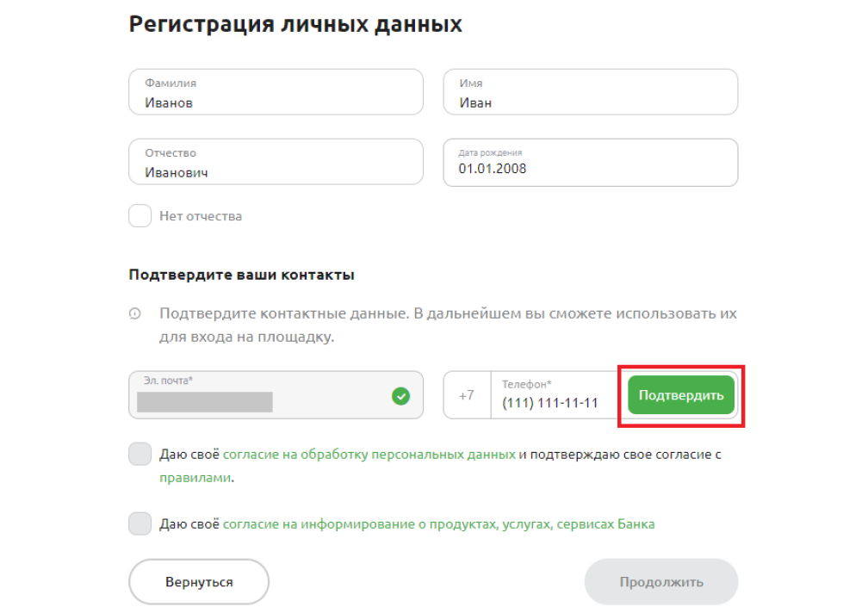Image resolution: width=868 pixels, height=607 pixels.
Task: Check the personal data processing consent box
Action: point(139,454)
